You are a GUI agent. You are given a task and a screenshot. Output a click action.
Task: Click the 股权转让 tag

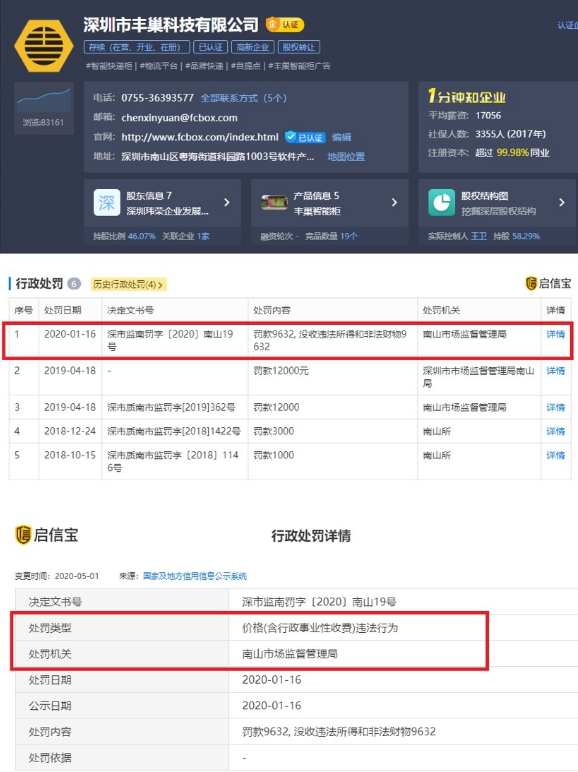coord(299,47)
